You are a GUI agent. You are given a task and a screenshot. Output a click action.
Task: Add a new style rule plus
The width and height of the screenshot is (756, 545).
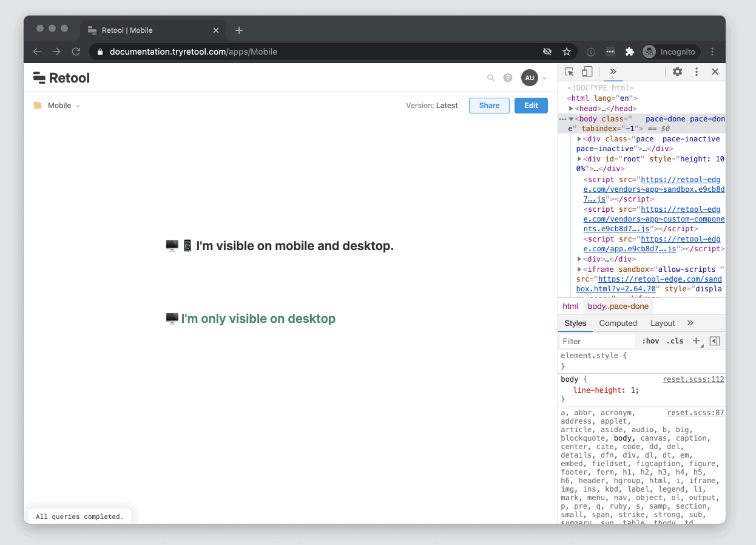point(697,341)
